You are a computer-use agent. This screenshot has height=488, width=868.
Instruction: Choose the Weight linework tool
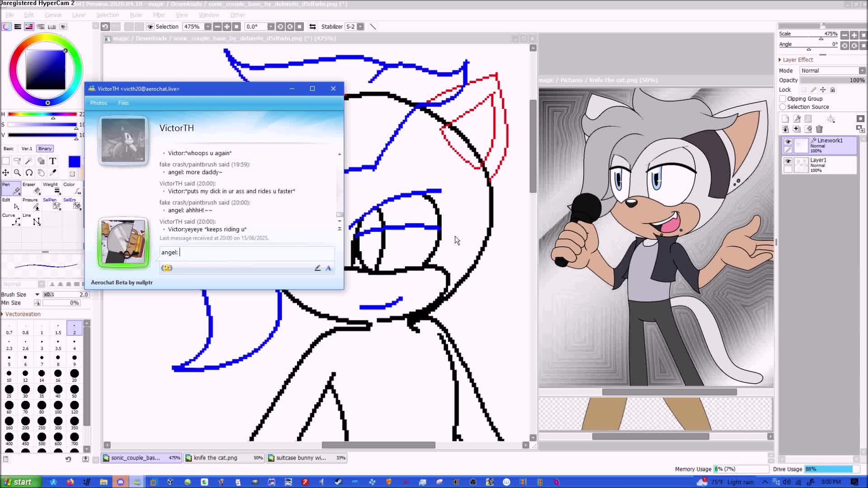click(52, 188)
